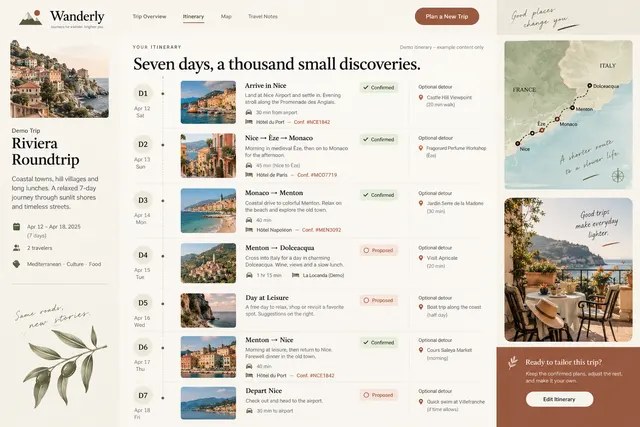
Task: Toggle Confirmed status on Monaco to Menton
Action: click(x=379, y=195)
